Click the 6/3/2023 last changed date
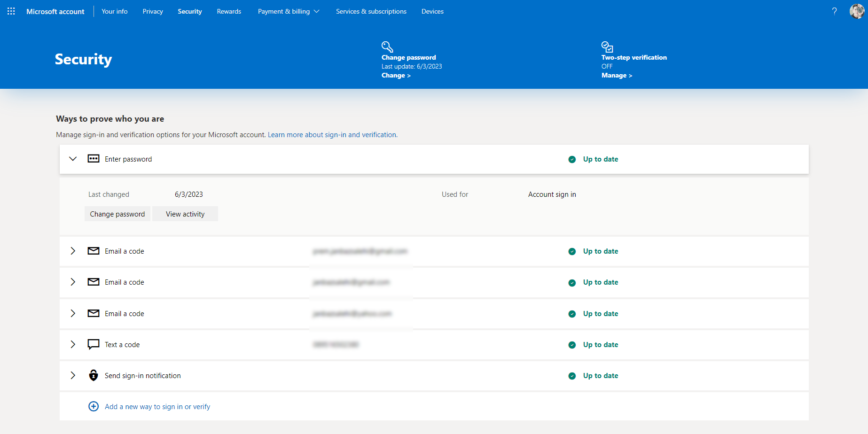868x434 pixels. [189, 194]
